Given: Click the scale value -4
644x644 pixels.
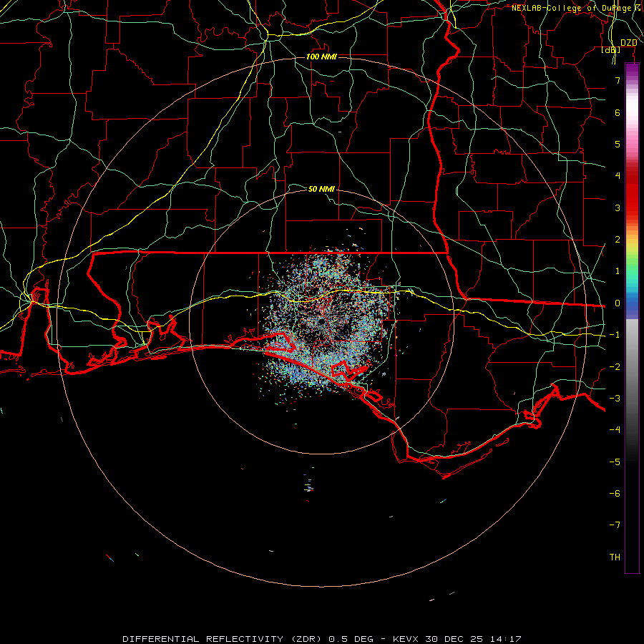Looking at the screenshot, I should [615, 429].
